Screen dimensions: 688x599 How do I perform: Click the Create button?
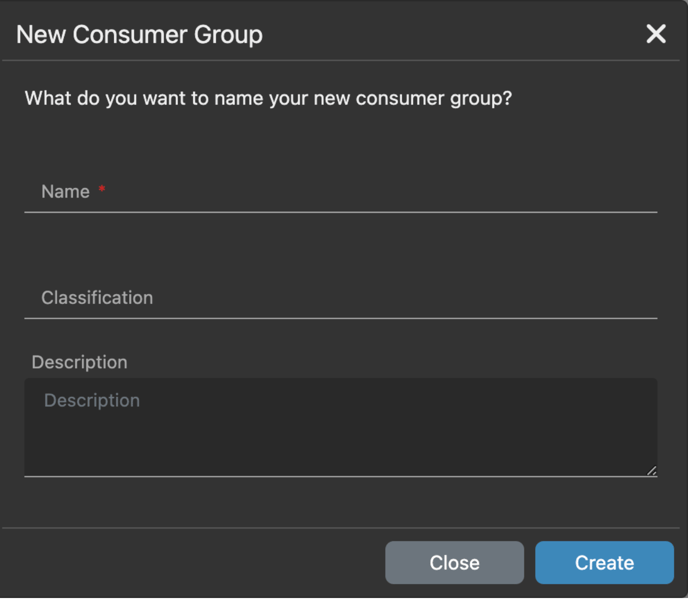604,563
